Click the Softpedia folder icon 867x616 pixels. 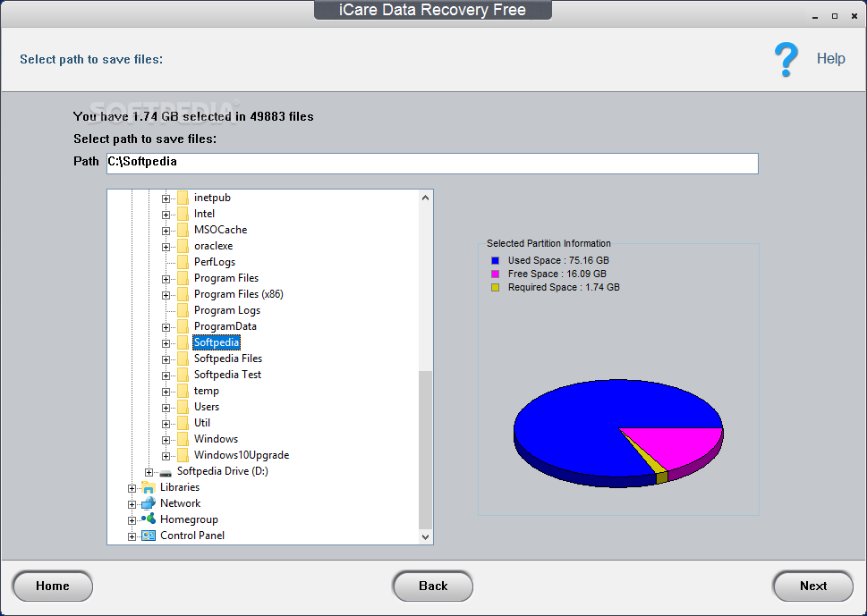183,342
